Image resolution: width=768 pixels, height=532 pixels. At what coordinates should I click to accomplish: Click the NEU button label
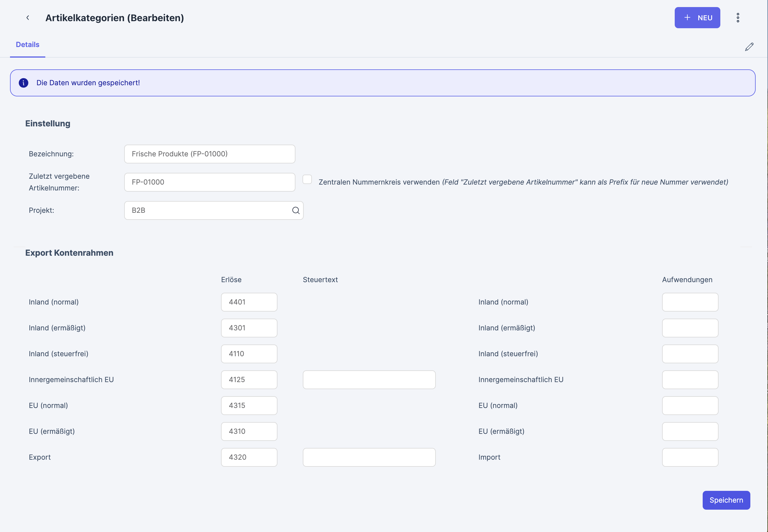click(x=705, y=18)
